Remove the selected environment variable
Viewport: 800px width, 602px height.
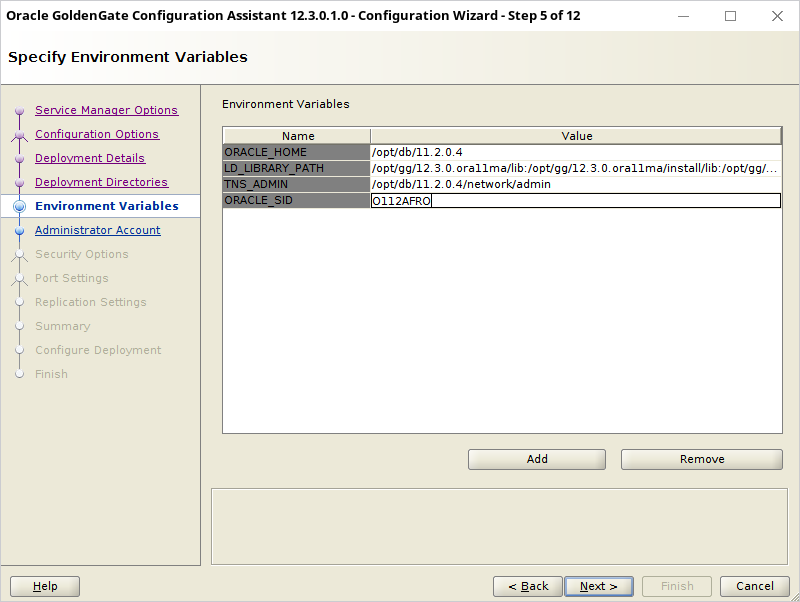[702, 459]
